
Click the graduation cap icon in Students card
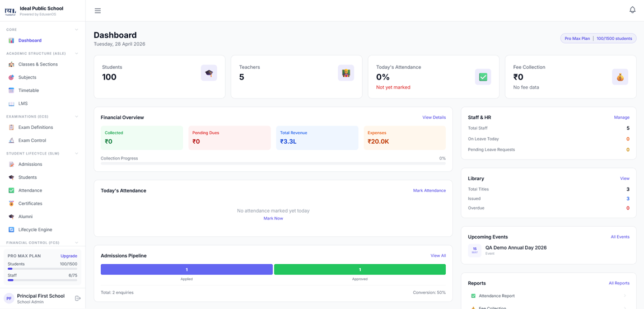coord(209,73)
